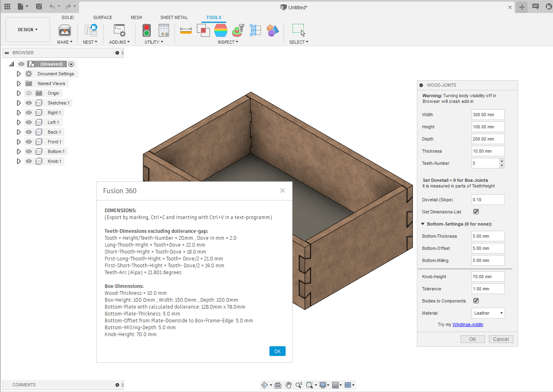Expand the Sketches:1 tree node
This screenshot has height=392, width=553.
[x=19, y=103]
